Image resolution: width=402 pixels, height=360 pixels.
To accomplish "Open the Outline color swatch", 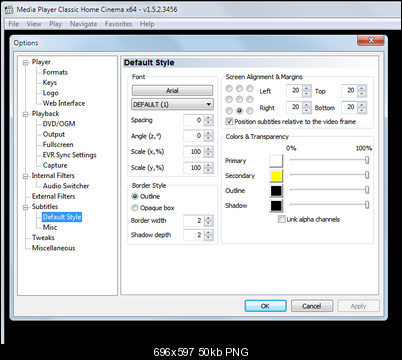I will [x=276, y=191].
